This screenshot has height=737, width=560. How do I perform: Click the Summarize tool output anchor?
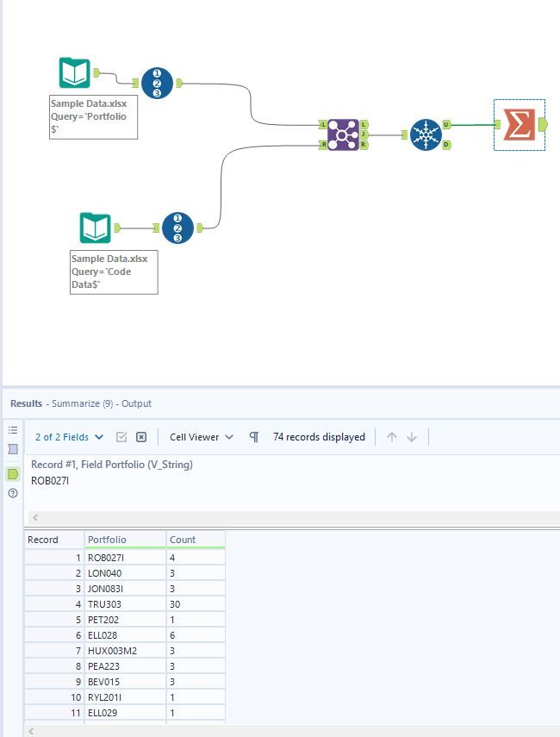click(x=543, y=124)
